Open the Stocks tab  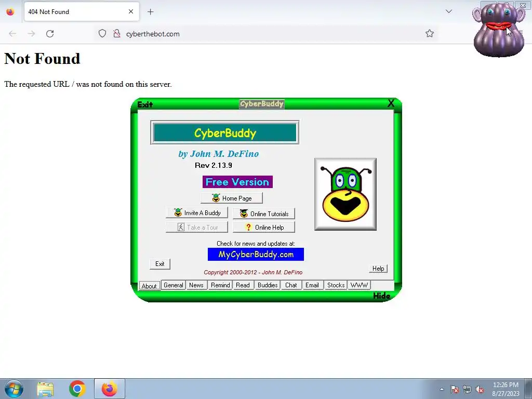tap(336, 285)
